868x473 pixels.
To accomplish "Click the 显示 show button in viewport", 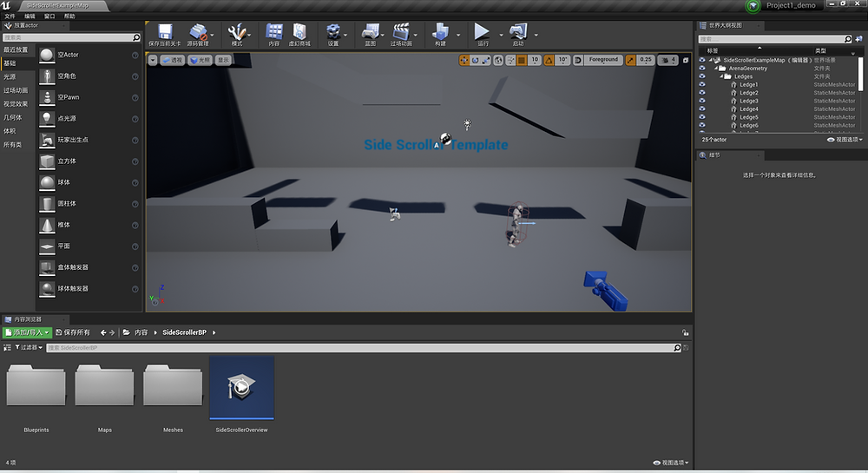I will 223,60.
